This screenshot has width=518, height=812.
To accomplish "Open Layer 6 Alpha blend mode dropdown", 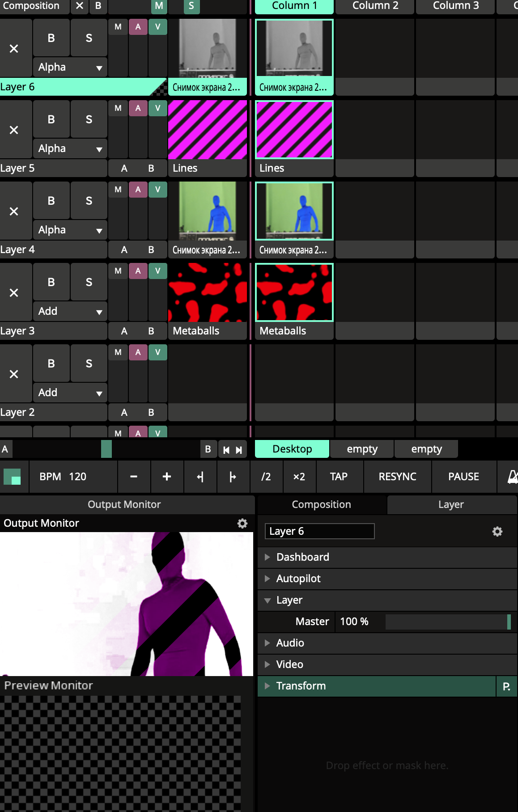I will point(70,67).
